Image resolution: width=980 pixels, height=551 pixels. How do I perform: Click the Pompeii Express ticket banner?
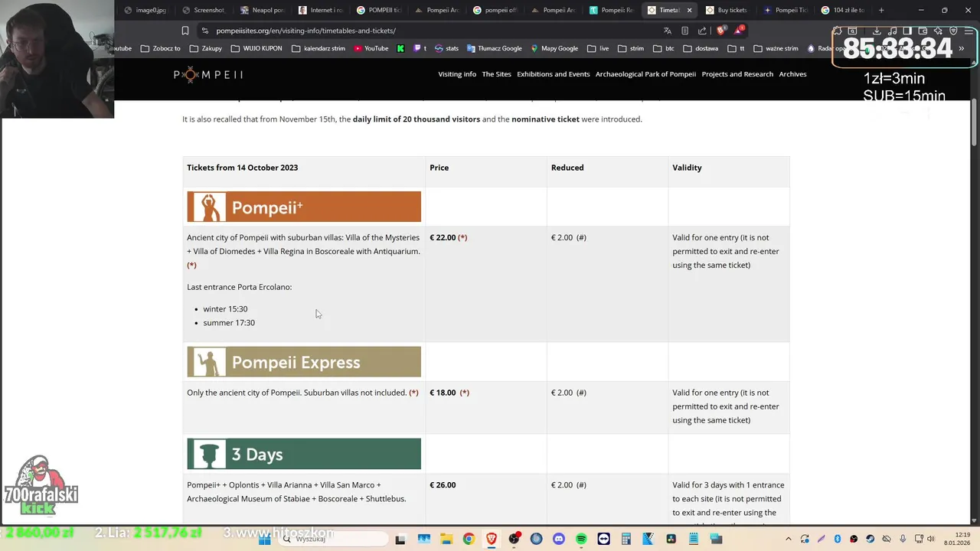click(x=304, y=362)
